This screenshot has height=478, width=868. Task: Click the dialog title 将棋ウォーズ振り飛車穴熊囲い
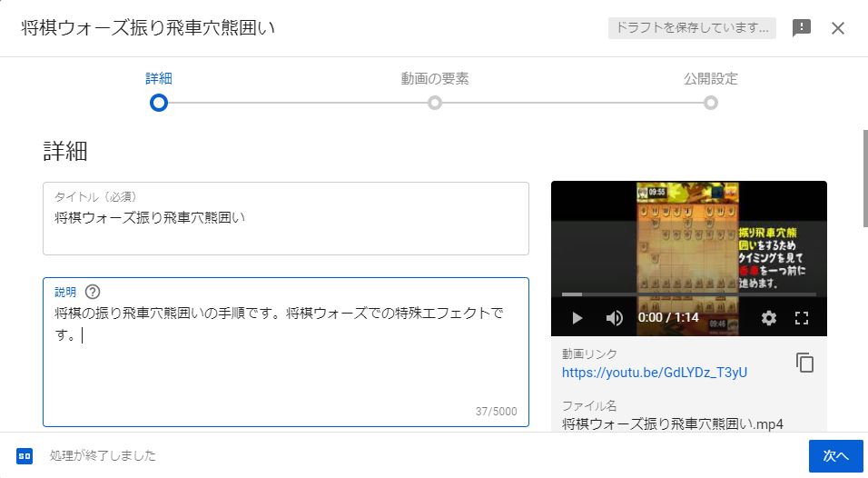click(148, 27)
